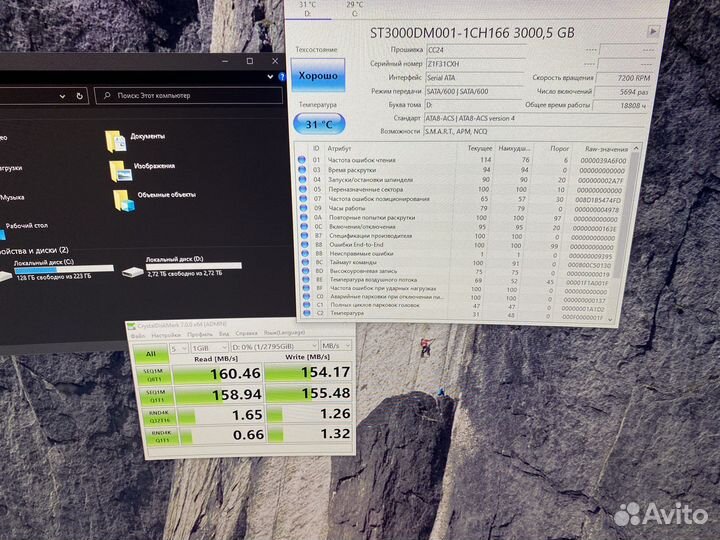Click Локальный диск (C:) usage bar
This screenshot has height=540, width=720.
click(x=63, y=270)
